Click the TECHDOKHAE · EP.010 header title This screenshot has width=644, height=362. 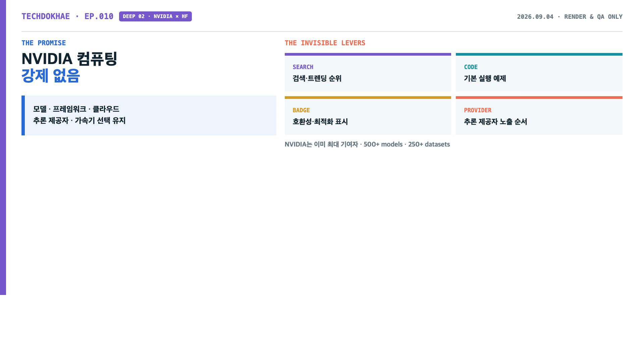click(67, 16)
